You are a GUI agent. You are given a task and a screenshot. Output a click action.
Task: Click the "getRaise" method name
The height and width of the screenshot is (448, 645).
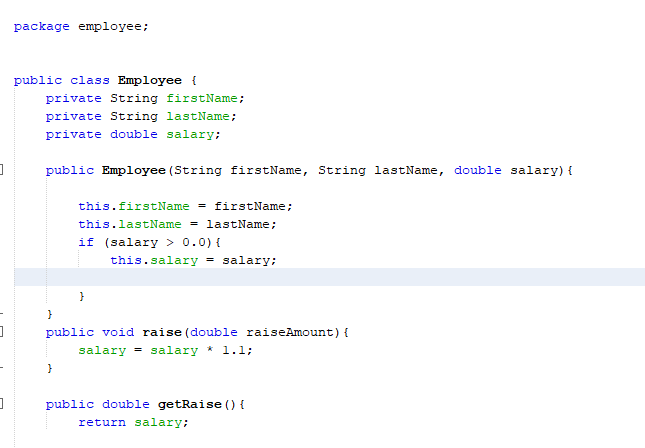(x=190, y=404)
